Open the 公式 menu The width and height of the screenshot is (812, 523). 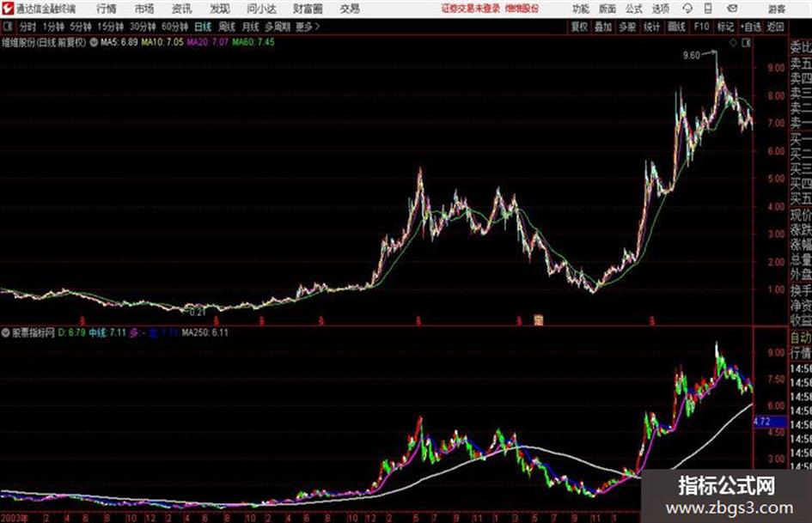coord(633,9)
